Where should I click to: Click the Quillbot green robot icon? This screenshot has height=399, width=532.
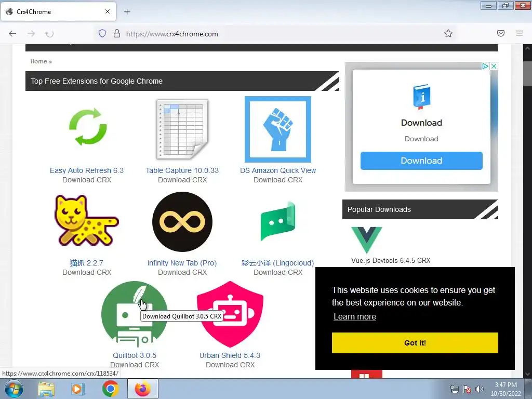135,314
